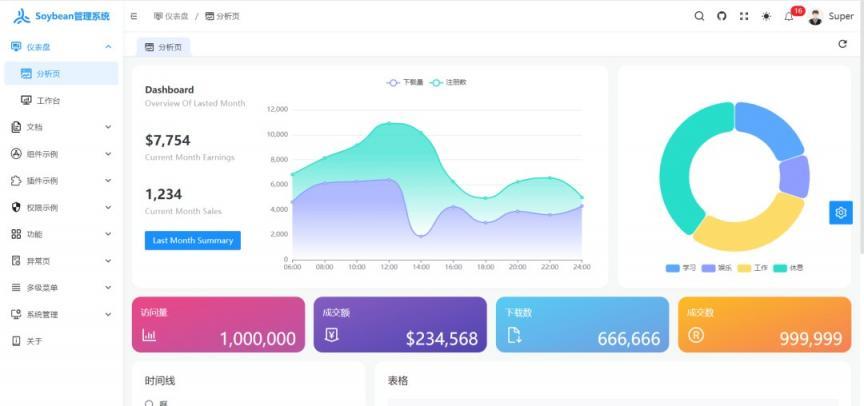Click the 插件示例 puzzle icon in sidebar
Image resolution: width=864 pixels, height=406 pixels.
pyautogui.click(x=16, y=181)
